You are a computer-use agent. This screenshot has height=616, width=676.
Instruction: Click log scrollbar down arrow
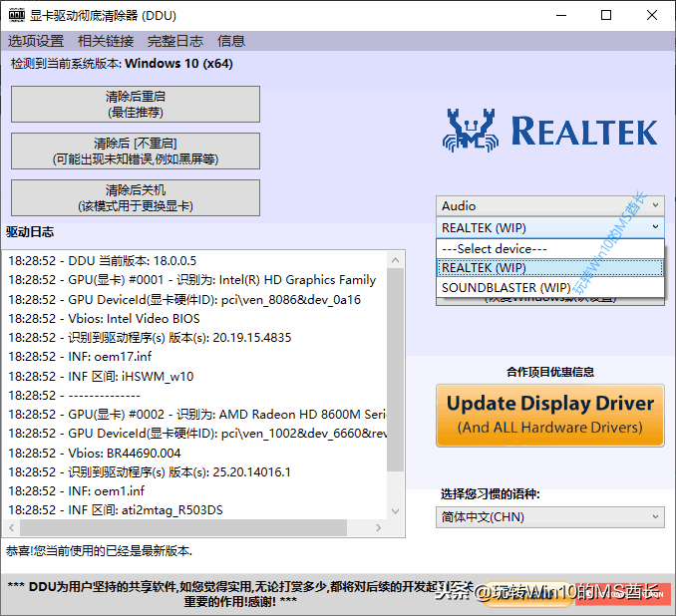tap(396, 510)
